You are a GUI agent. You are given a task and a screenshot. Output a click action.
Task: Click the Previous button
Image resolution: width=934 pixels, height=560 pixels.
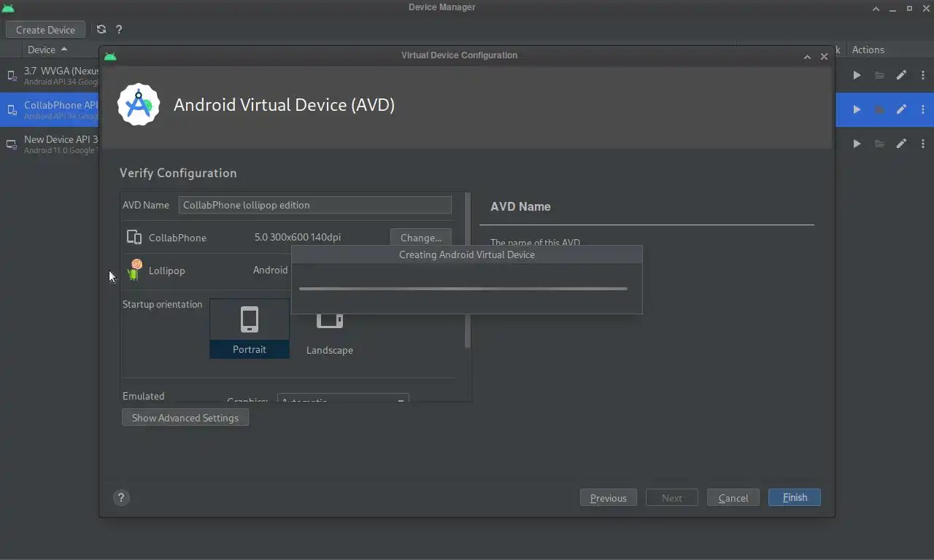click(x=608, y=498)
